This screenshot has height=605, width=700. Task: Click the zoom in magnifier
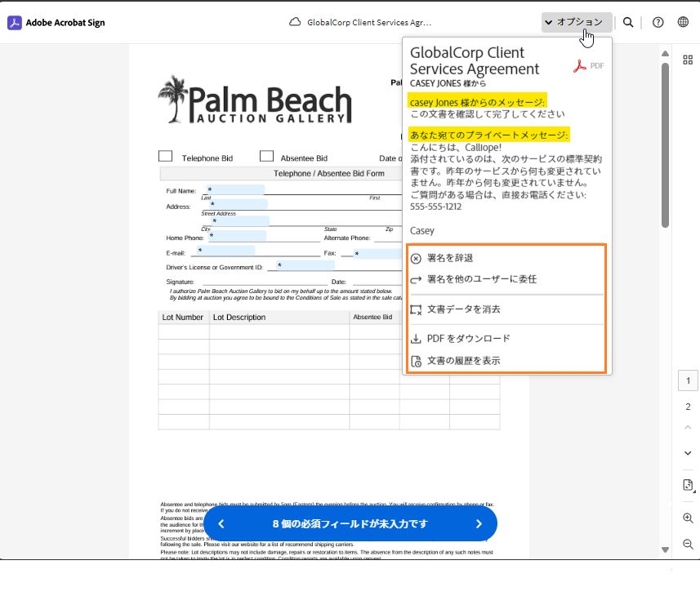[x=688, y=518]
